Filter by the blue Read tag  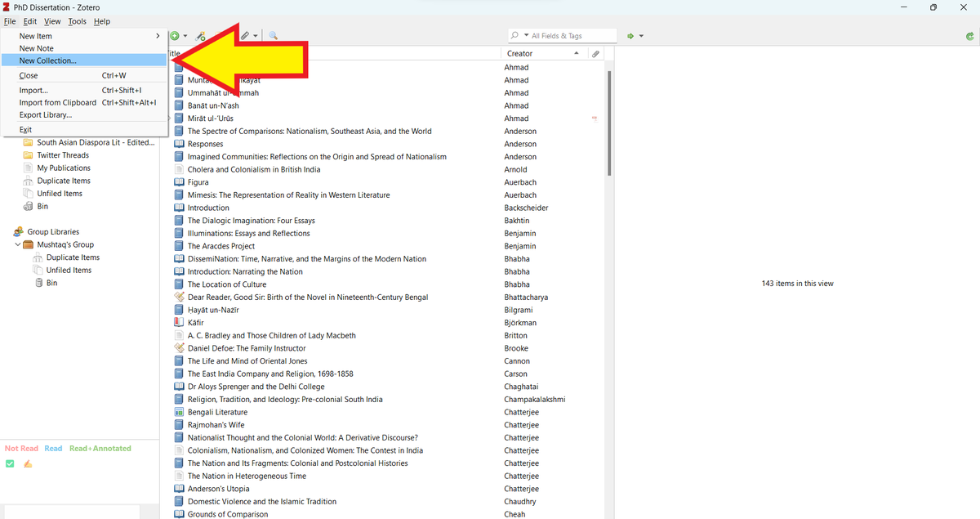(x=53, y=449)
